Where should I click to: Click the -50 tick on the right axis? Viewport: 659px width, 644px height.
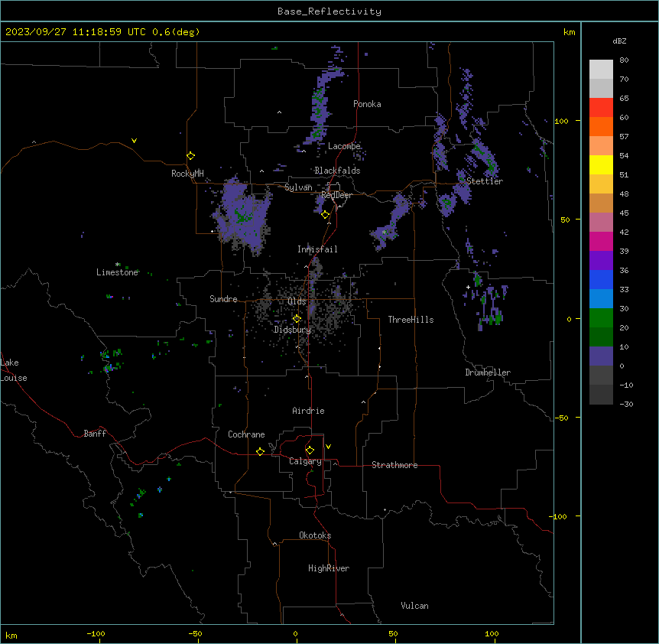coord(562,418)
